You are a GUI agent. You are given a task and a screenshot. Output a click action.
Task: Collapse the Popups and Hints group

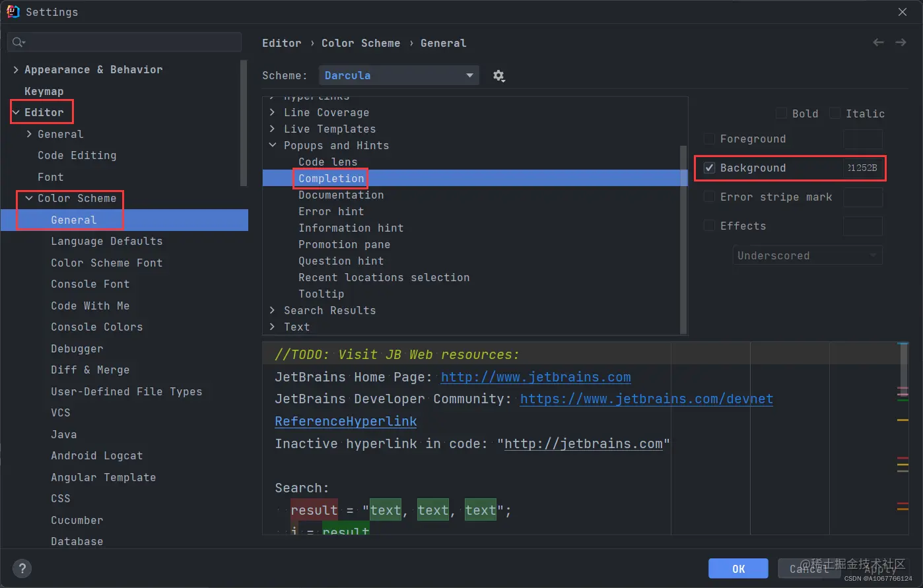click(x=272, y=145)
